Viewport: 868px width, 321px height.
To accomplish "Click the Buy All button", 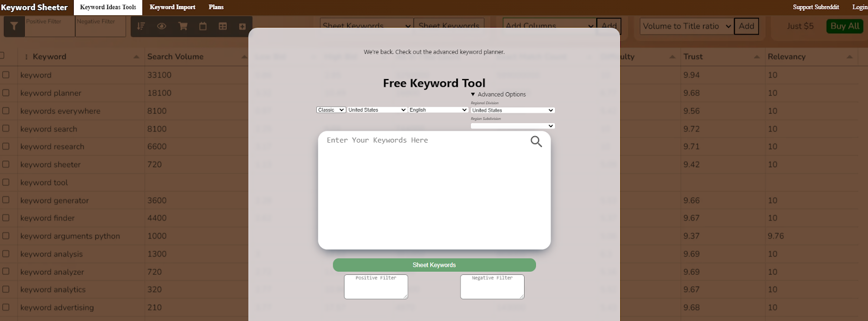I will click(x=844, y=26).
